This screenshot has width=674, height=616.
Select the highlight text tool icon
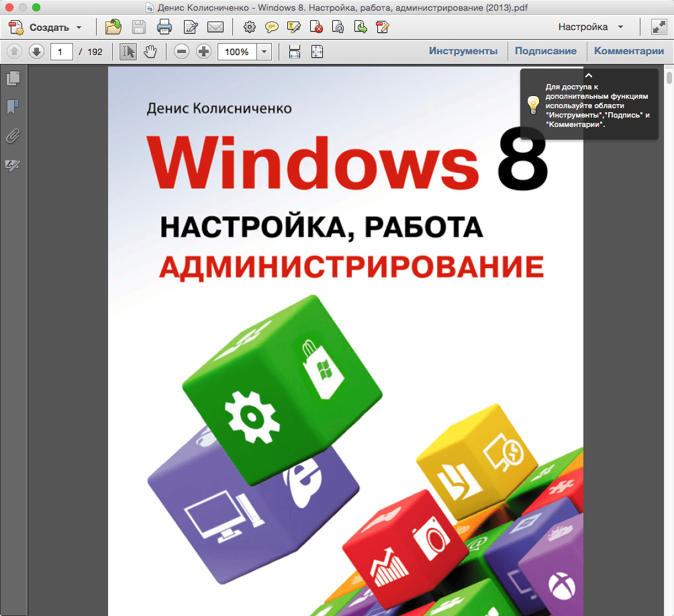pos(293,27)
